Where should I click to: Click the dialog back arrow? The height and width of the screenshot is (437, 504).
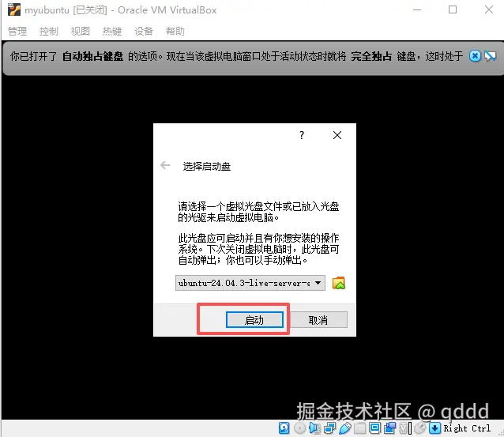point(165,165)
